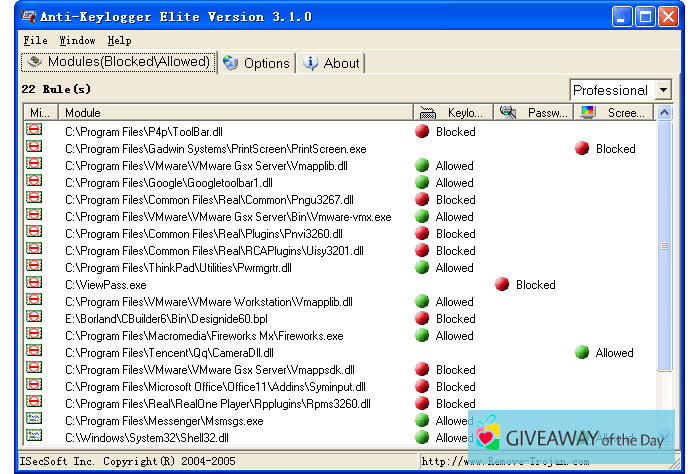700x474 pixels.
Task: Click the mini icon beside Msmsgs.exe row
Action: (34, 421)
